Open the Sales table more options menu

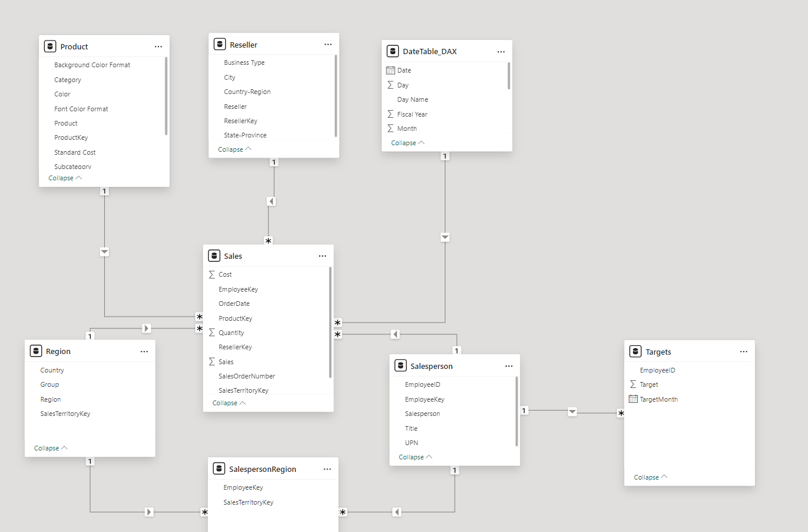pyautogui.click(x=322, y=256)
